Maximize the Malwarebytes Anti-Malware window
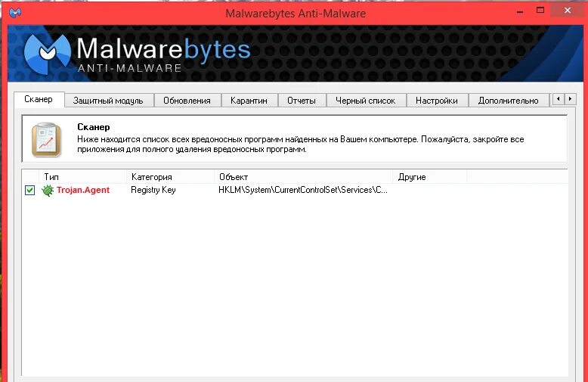 [540, 11]
